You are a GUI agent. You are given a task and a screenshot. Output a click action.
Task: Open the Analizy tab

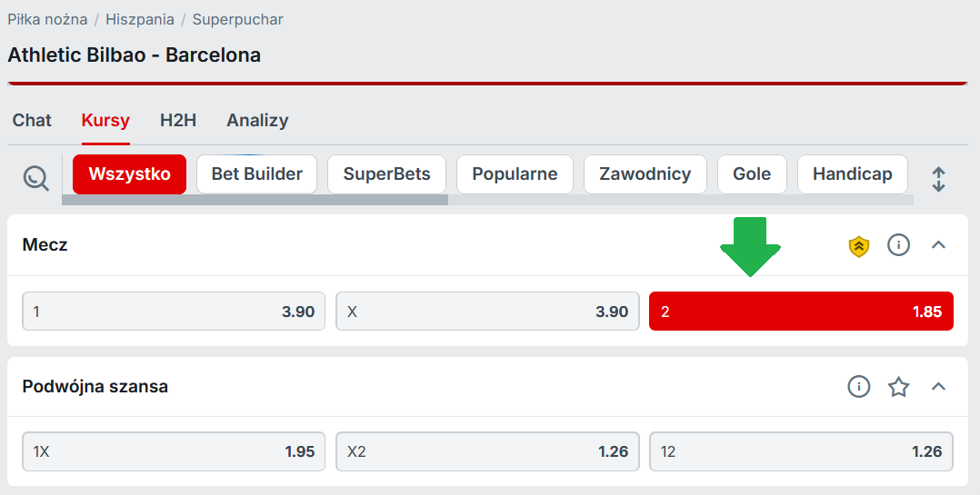tap(257, 121)
